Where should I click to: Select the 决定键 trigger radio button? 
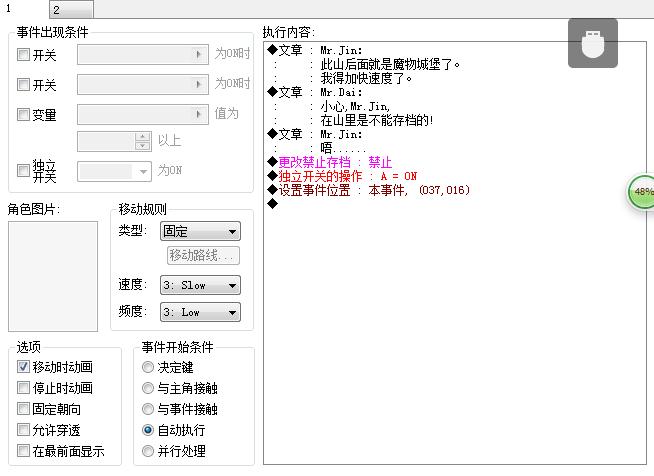(x=148, y=367)
